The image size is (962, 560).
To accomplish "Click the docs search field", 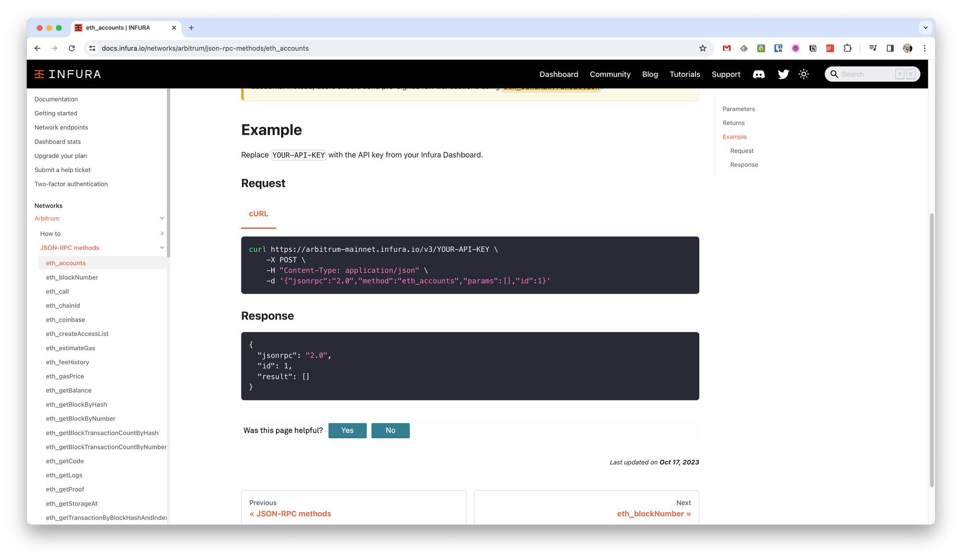I will tap(866, 74).
